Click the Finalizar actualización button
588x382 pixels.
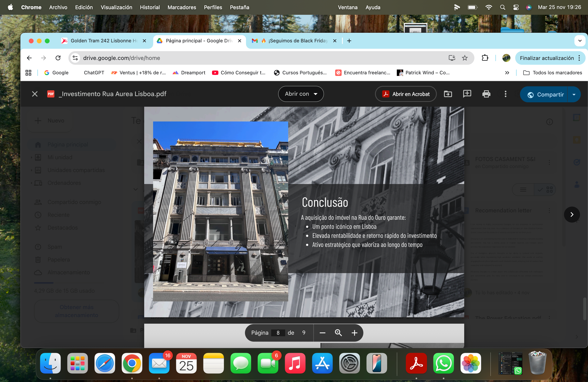pos(546,58)
